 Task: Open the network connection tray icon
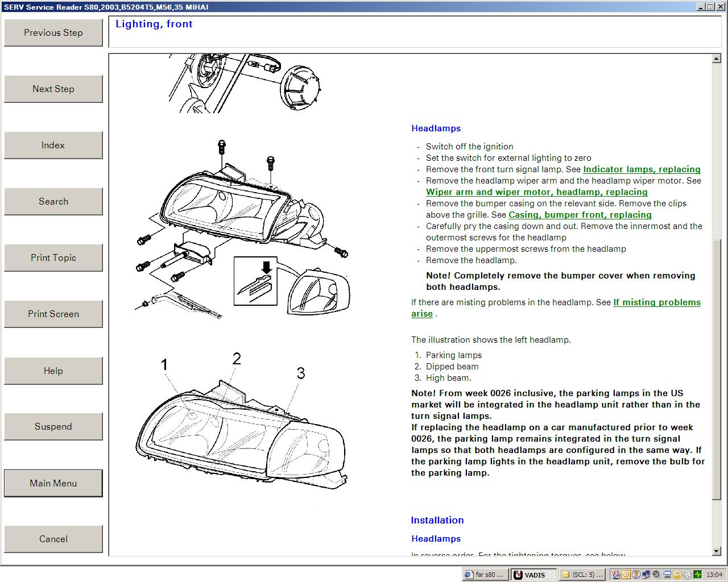pos(646,575)
